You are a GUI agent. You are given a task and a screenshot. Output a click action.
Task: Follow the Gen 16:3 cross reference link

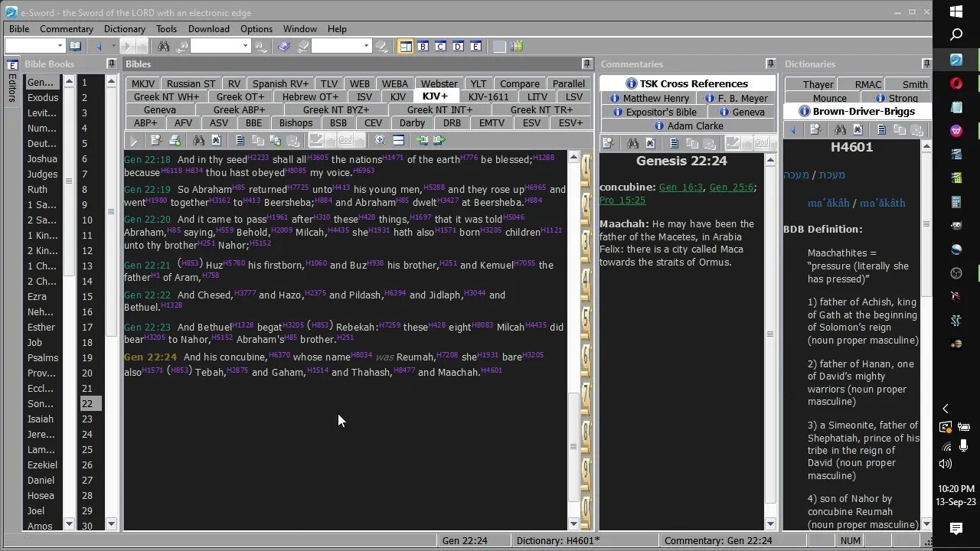(x=681, y=187)
